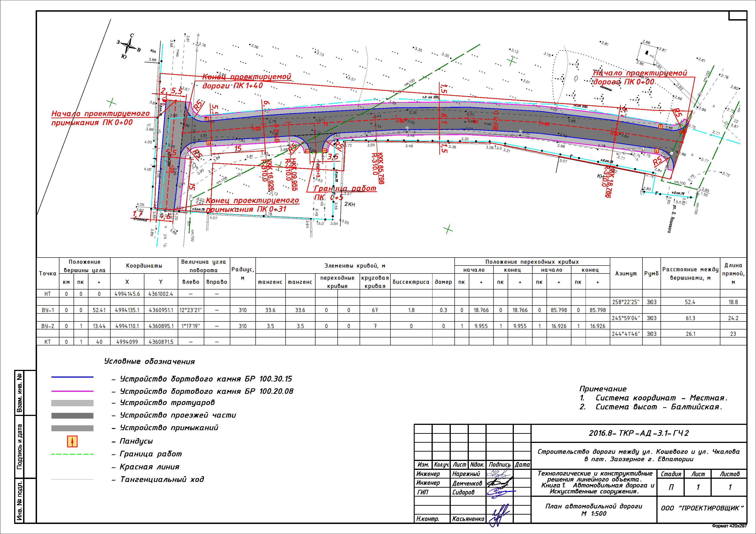Click the heading Примечание
Viewport: 756px width, 534px height.
click(603, 389)
